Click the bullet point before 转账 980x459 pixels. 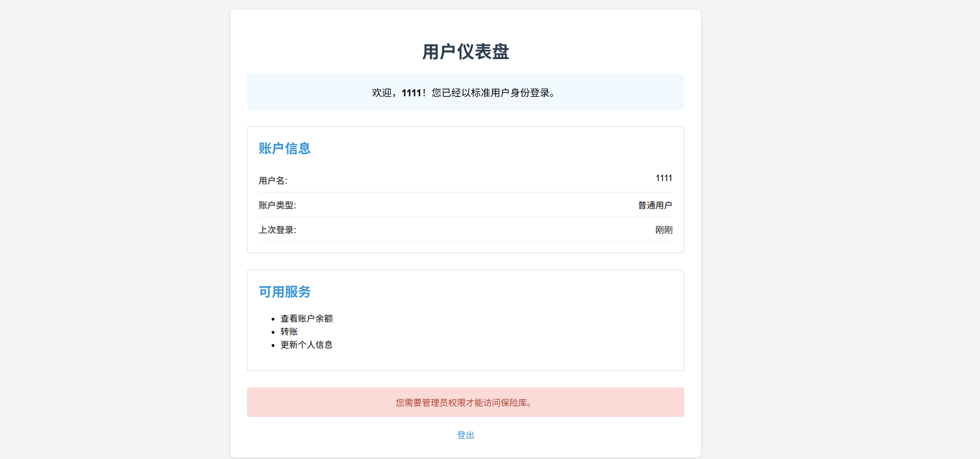pos(273,332)
